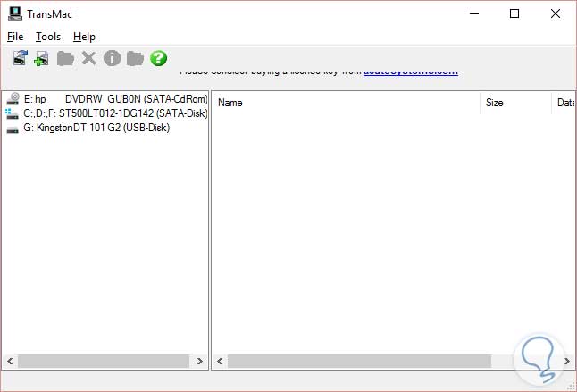
Task: Minimize the TransMac window
Action: coord(474,13)
